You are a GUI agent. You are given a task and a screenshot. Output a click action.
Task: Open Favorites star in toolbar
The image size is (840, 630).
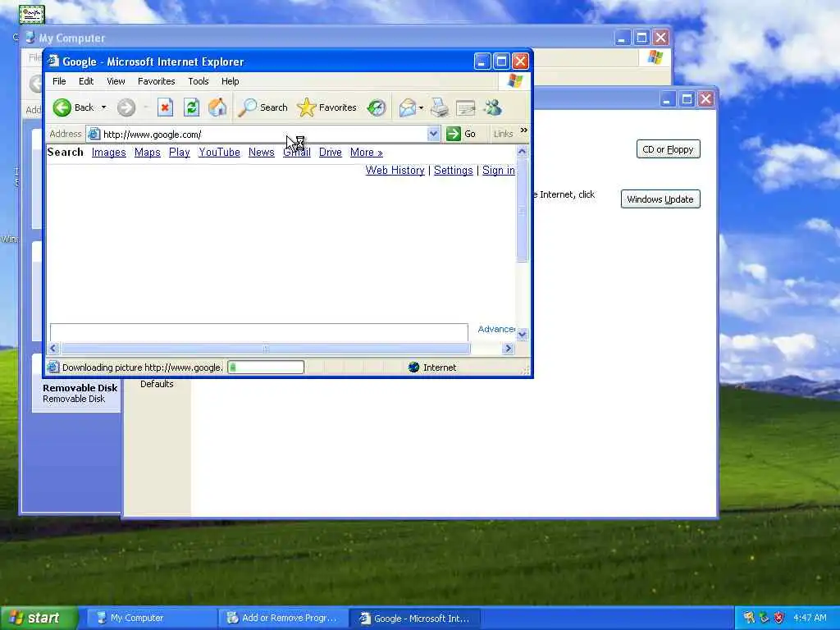307,107
